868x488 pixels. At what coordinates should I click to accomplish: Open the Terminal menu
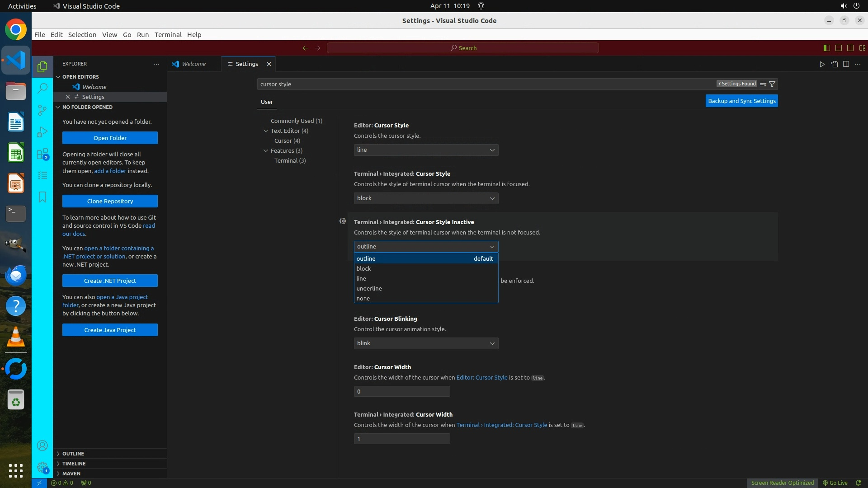(168, 35)
